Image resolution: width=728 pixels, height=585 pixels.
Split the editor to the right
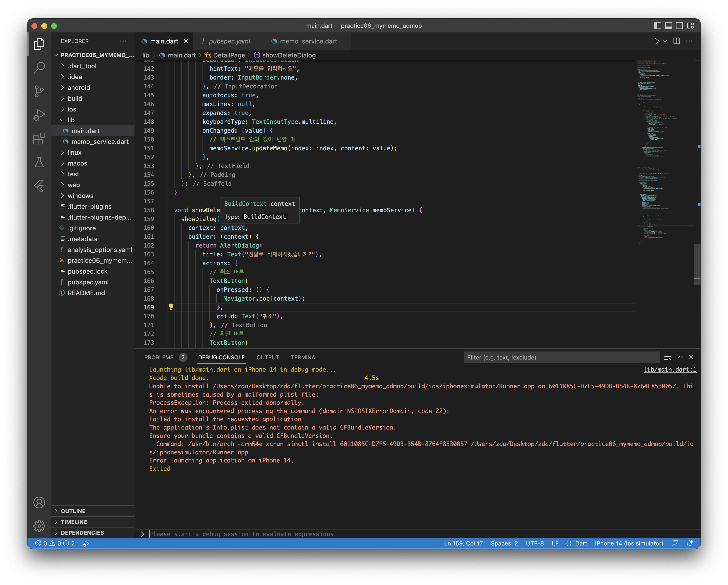tap(677, 41)
